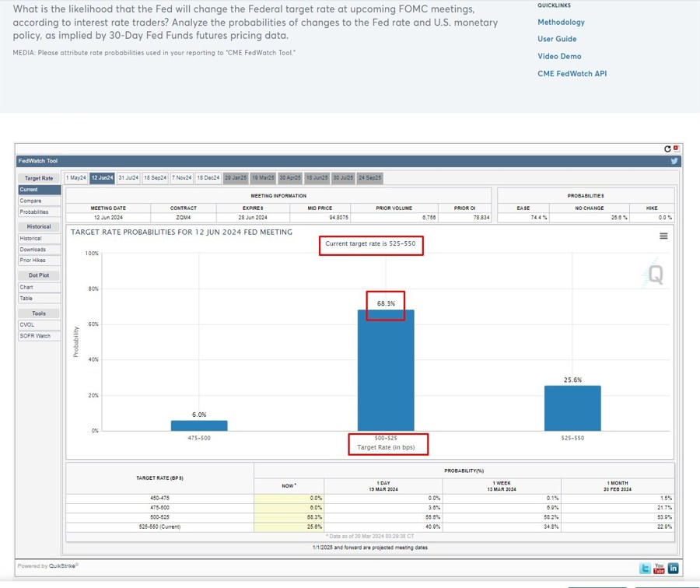Image resolution: width=700 pixels, height=588 pixels.
Task: Open the Dot Plot Chart item
Action: (x=40, y=287)
